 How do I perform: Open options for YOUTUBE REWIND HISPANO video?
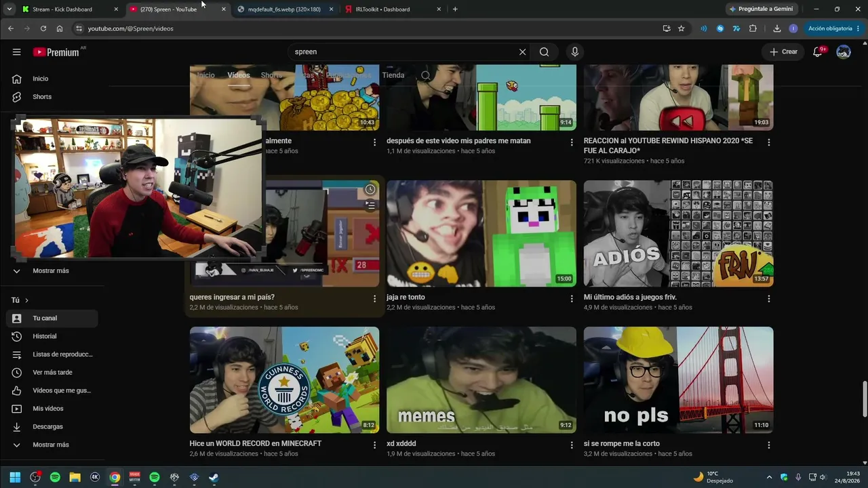click(769, 142)
